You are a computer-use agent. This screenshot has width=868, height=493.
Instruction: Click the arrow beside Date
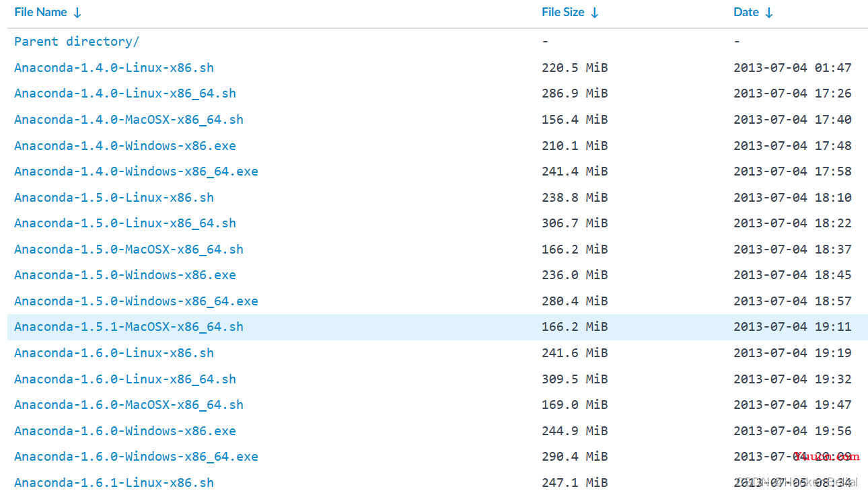[x=769, y=13]
